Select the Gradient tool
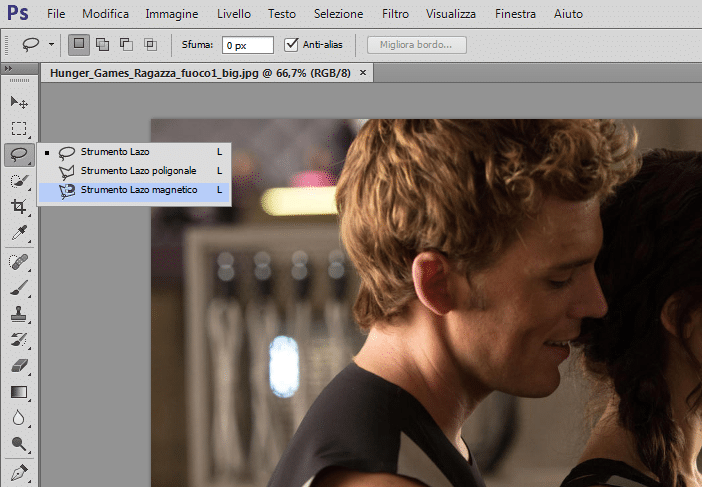Viewport: 702px width, 487px height. click(19, 392)
